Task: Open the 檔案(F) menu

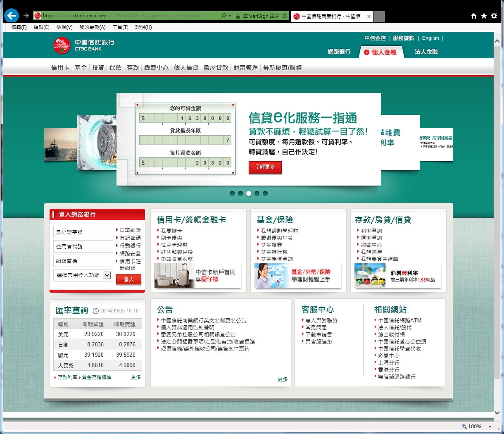Action: click(19, 27)
